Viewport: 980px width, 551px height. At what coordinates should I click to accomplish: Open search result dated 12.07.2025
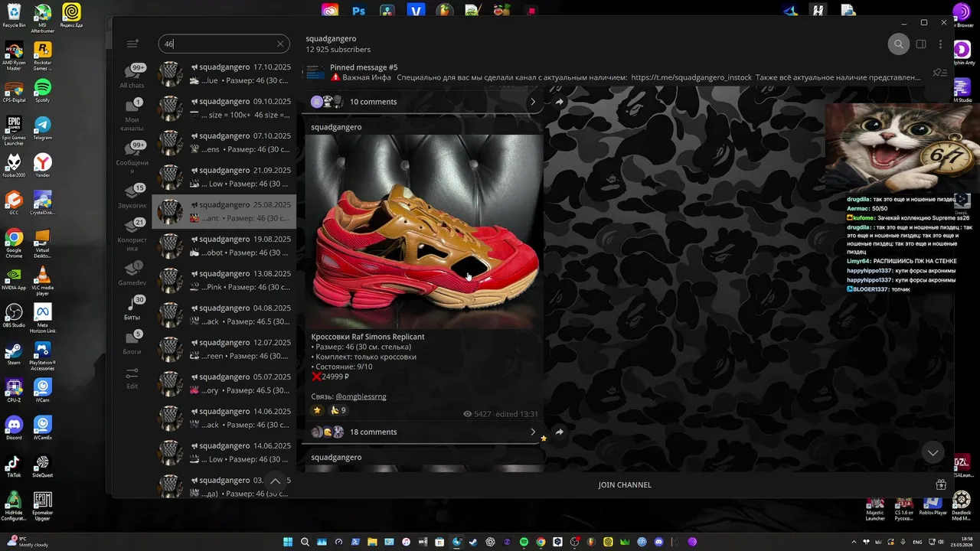[224, 349]
